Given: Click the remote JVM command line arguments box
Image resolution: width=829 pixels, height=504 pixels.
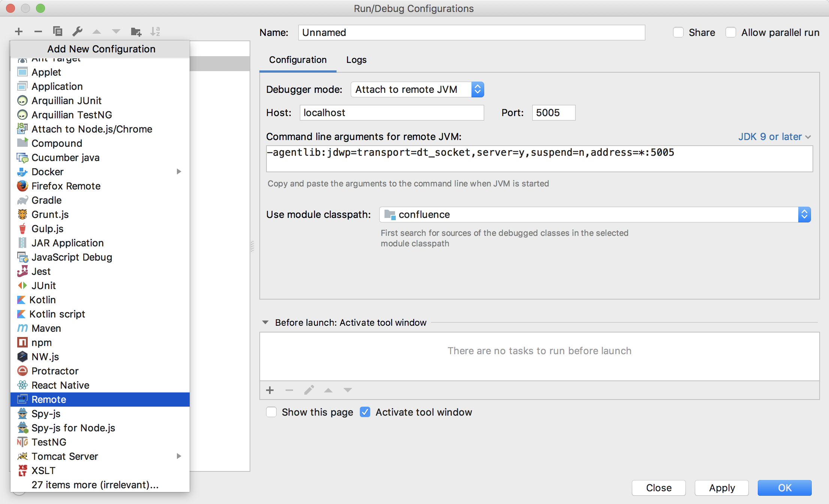Looking at the screenshot, I should [x=539, y=159].
